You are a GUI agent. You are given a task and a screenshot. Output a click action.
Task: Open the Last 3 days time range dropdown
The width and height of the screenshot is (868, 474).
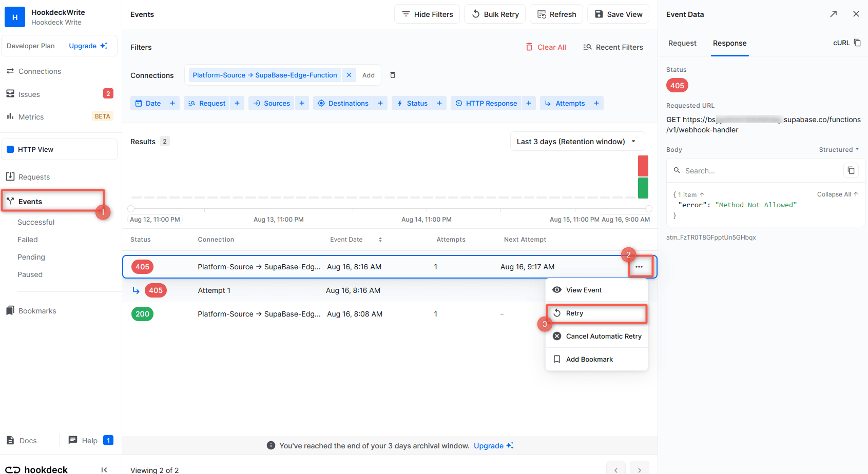click(x=577, y=142)
